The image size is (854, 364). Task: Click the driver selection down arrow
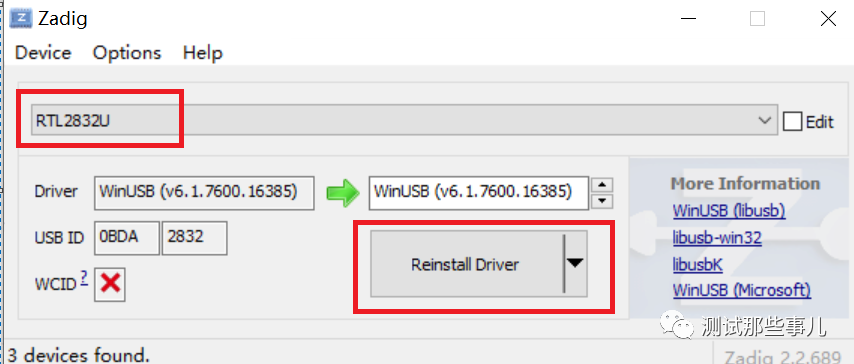602,201
